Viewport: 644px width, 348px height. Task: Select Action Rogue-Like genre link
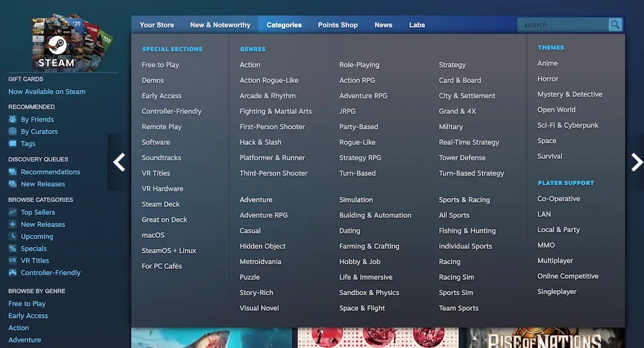[269, 80]
